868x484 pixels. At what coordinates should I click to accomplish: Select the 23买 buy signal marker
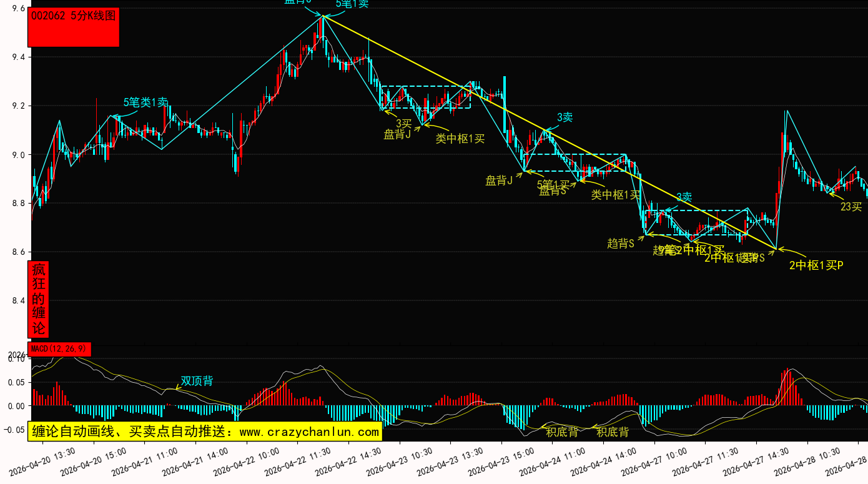click(851, 207)
